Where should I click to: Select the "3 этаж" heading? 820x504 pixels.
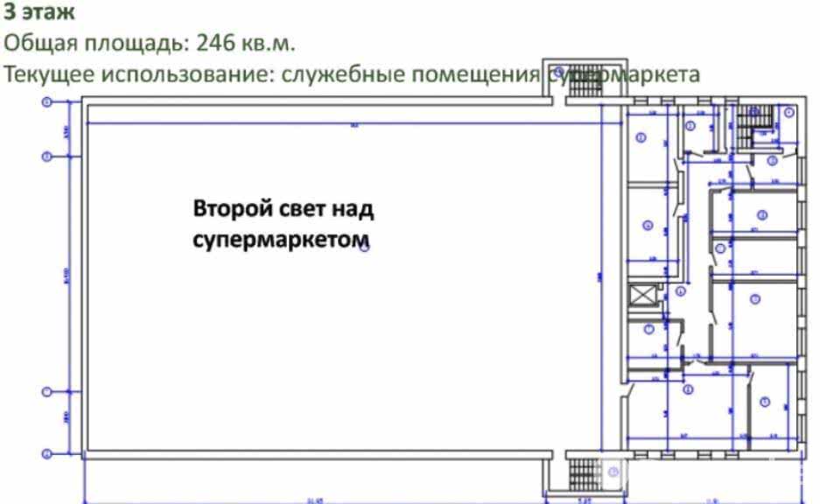tap(41, 12)
